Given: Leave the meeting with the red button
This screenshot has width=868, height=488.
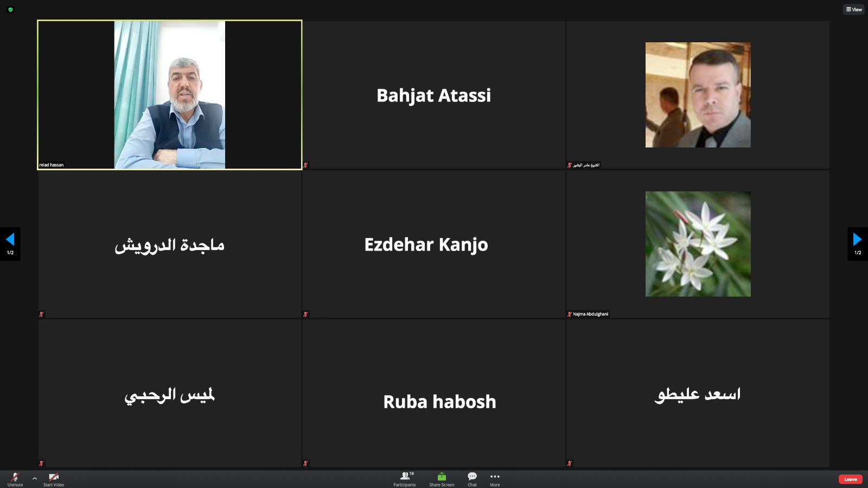Looking at the screenshot, I should (x=850, y=479).
